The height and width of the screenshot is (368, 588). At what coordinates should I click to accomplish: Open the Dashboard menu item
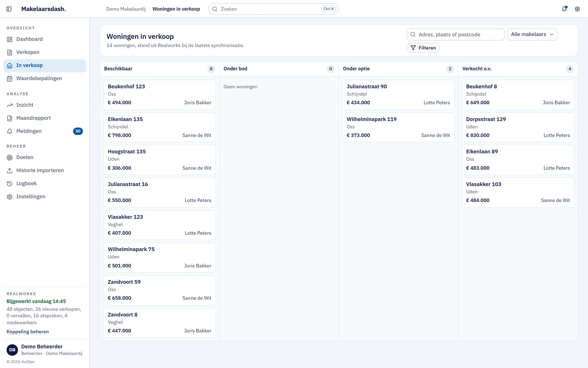coord(45,39)
